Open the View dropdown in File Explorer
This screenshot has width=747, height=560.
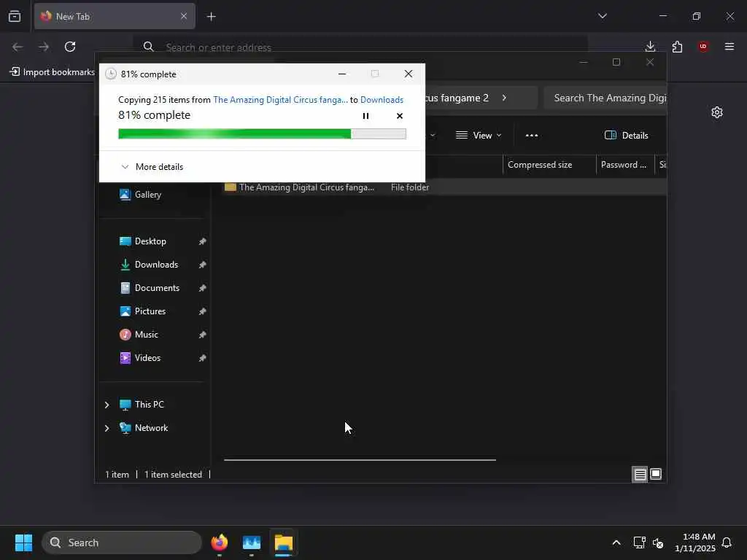(479, 135)
